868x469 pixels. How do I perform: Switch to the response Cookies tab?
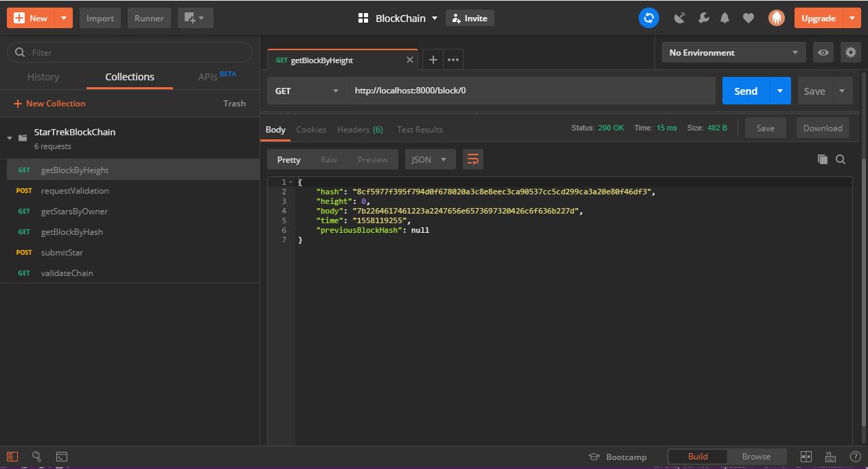pos(311,129)
